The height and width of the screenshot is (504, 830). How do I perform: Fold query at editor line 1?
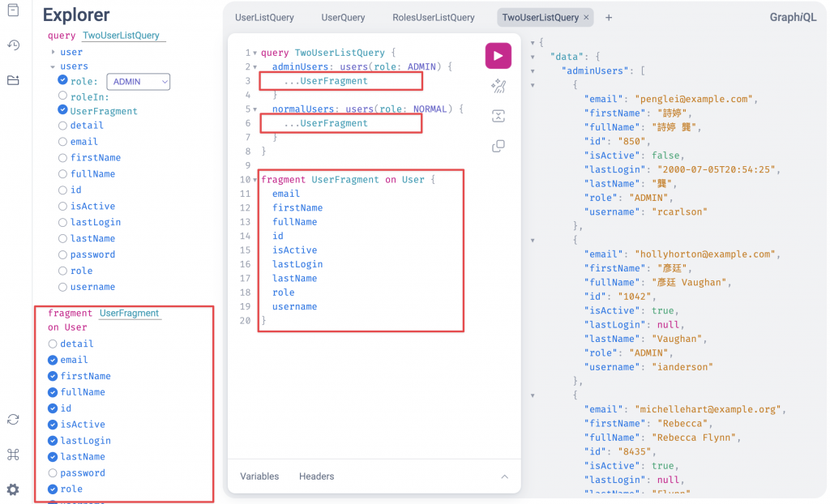click(x=255, y=53)
